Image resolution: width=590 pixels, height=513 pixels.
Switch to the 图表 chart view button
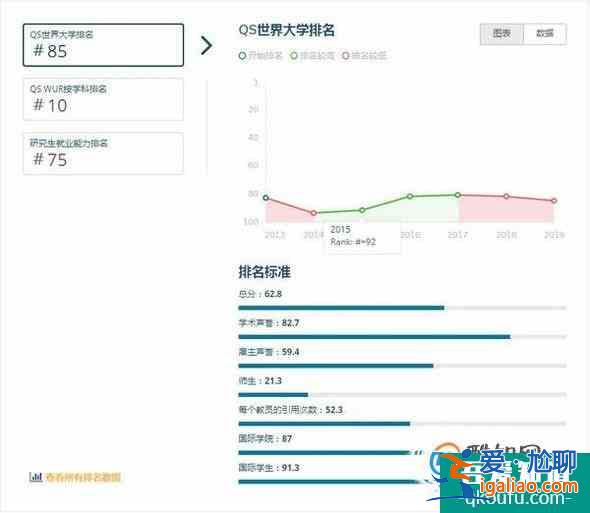502,34
